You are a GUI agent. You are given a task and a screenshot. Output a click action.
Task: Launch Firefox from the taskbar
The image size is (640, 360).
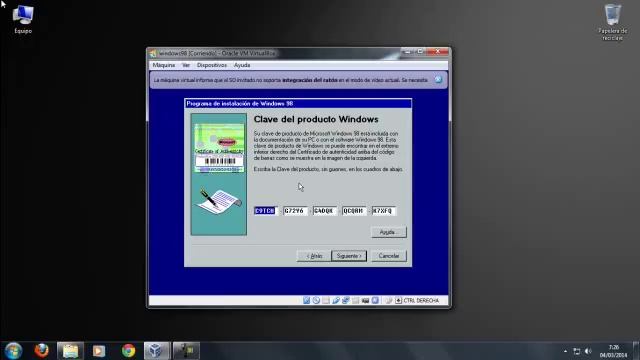pos(41,351)
